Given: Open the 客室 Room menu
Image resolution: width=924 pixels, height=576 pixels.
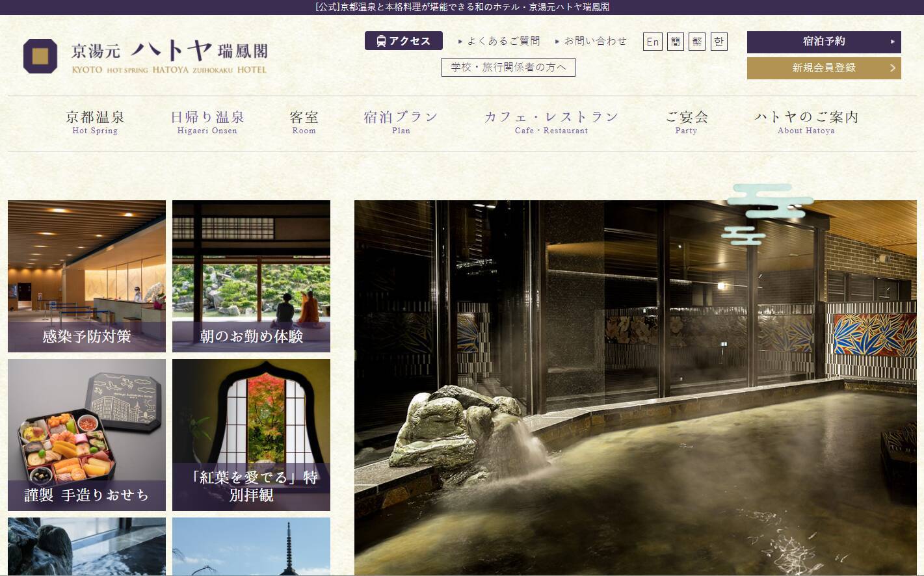Looking at the screenshot, I should [x=304, y=122].
